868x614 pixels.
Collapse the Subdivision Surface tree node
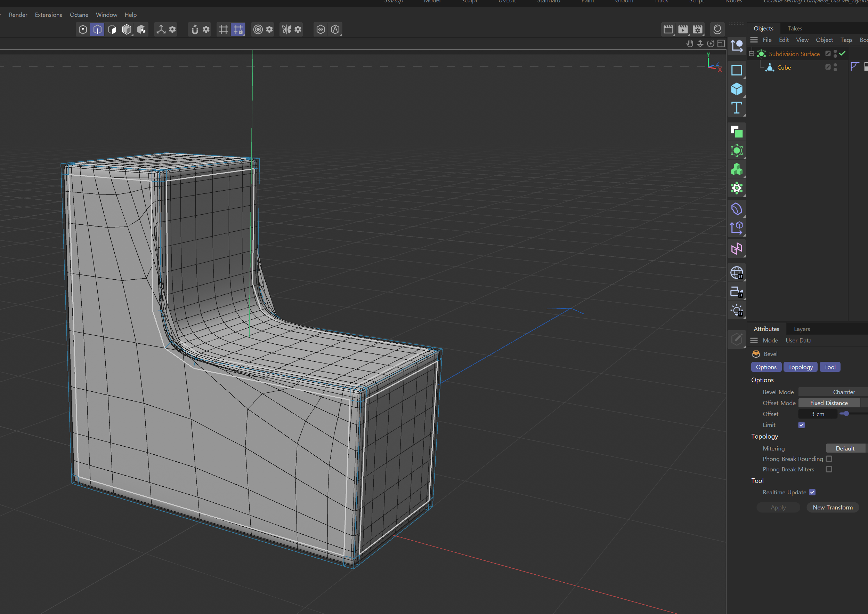tap(752, 54)
